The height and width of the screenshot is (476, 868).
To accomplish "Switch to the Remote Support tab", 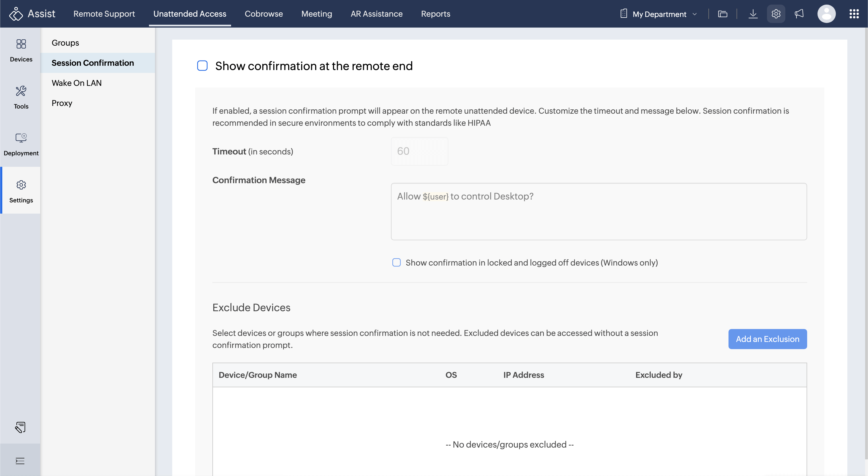I will (104, 14).
